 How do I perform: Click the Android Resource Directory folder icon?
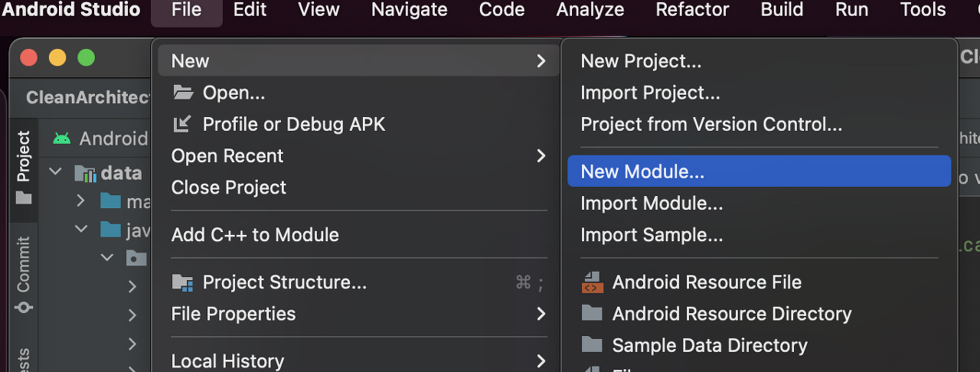point(592,313)
